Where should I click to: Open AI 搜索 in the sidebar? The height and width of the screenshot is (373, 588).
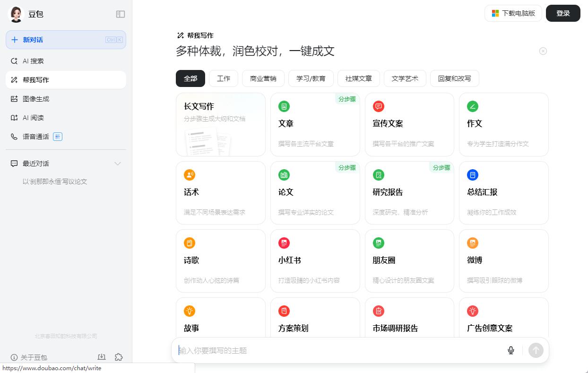pos(33,61)
